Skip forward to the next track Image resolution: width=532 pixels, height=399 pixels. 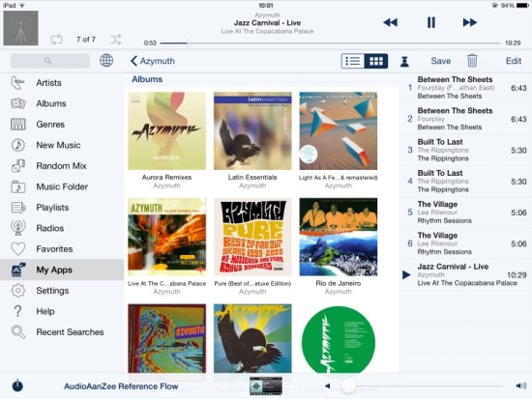tap(470, 23)
